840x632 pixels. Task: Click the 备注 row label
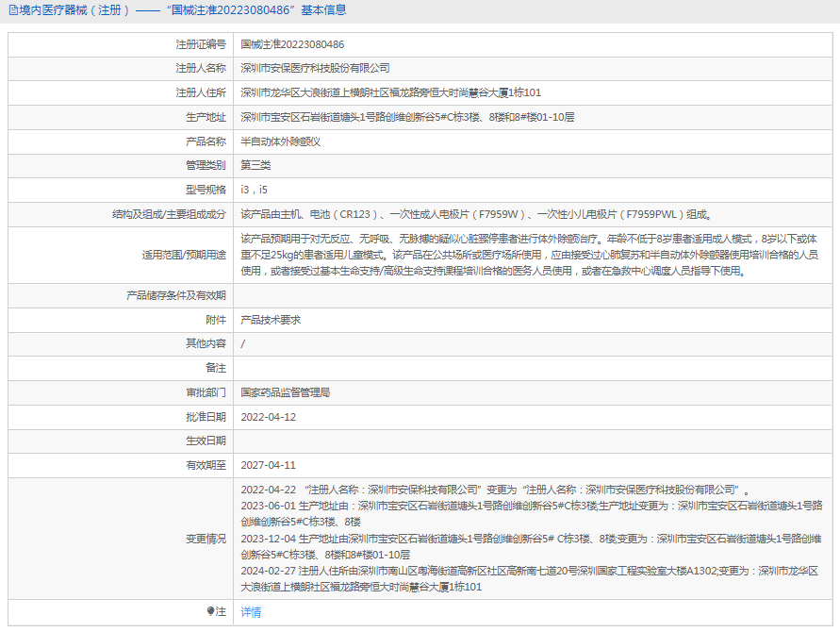(x=216, y=368)
